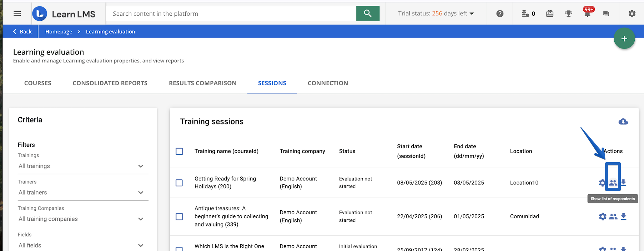Open the help question mark icon

pos(500,14)
